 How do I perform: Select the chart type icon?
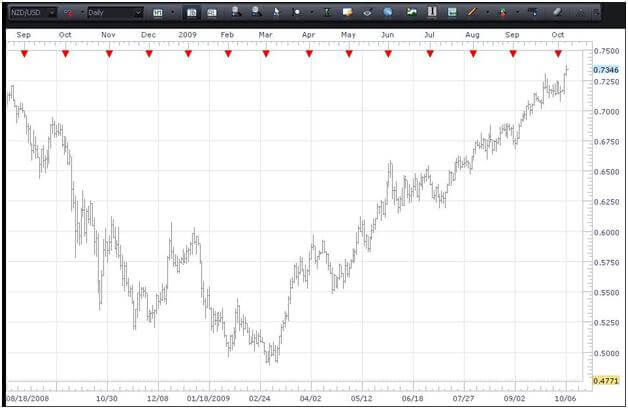[x=158, y=12]
